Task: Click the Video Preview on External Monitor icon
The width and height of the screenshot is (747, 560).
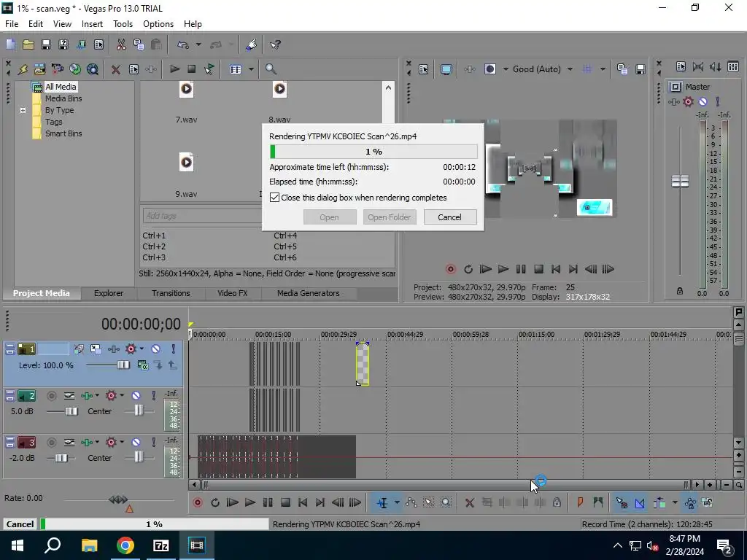Action: point(446,69)
